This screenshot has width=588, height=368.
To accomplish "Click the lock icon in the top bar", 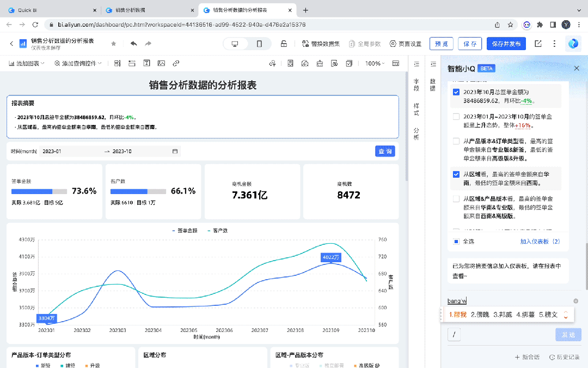I will [x=284, y=44].
